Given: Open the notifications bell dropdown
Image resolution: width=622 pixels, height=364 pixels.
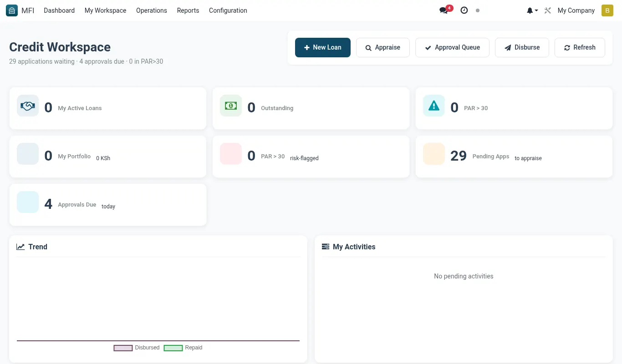Looking at the screenshot, I should point(532,10).
